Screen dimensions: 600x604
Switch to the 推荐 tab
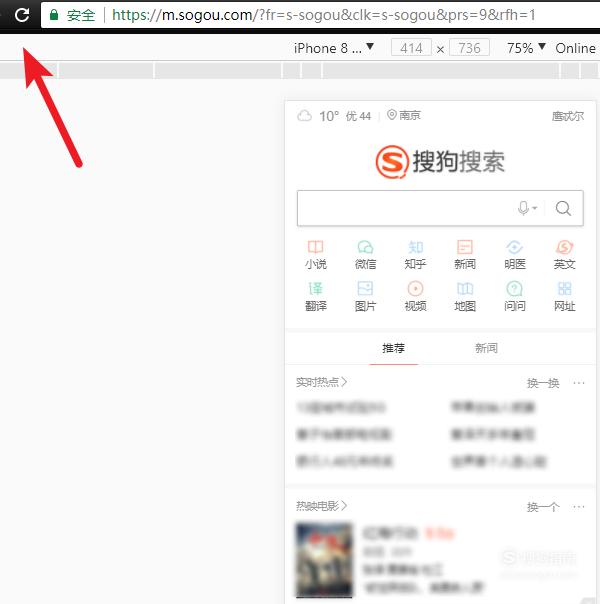393,348
